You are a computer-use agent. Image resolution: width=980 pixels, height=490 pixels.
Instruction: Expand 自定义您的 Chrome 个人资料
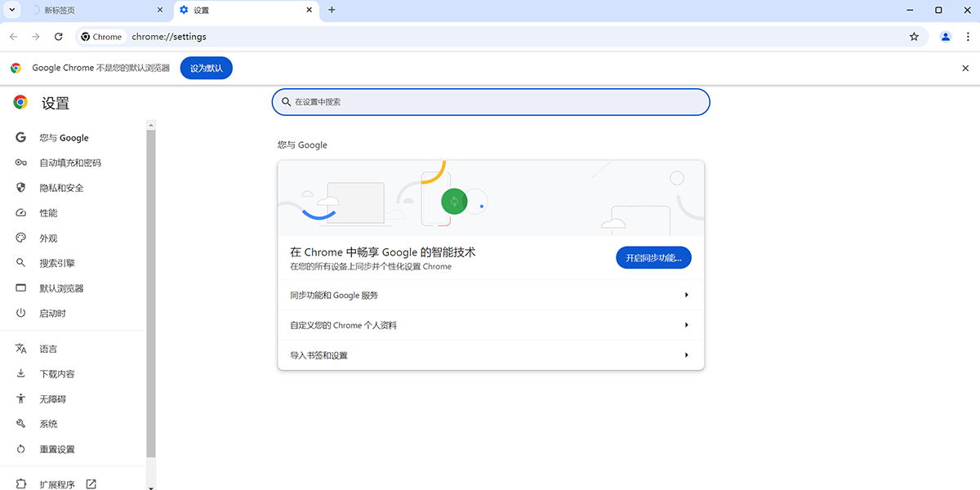click(490, 325)
